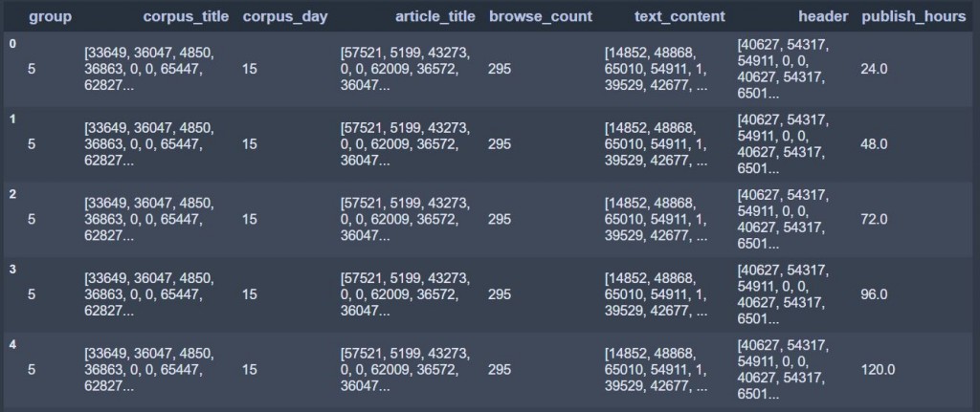Select row index 1

pos(12,119)
